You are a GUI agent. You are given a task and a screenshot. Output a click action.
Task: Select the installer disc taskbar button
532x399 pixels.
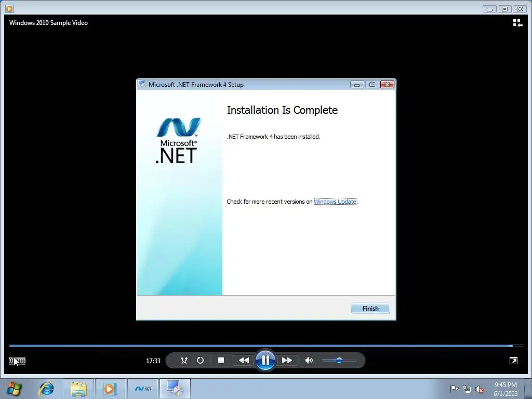175,389
